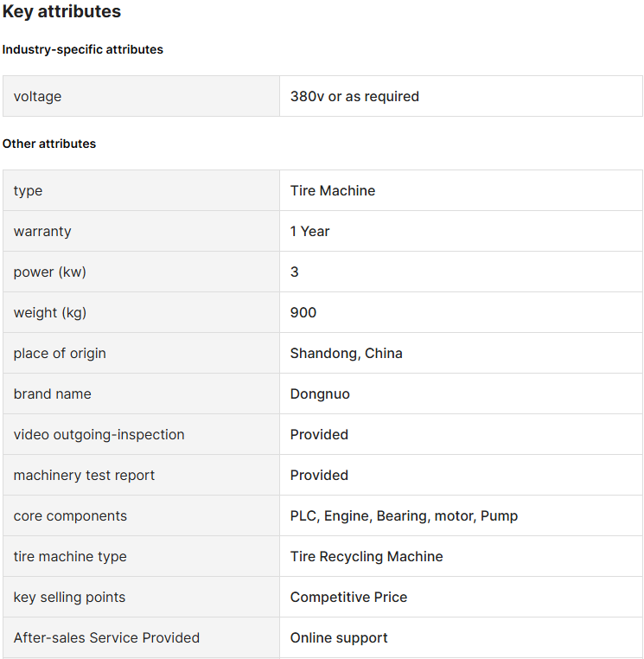
Task: Click the Shandong, China origin value
Action: click(x=347, y=353)
